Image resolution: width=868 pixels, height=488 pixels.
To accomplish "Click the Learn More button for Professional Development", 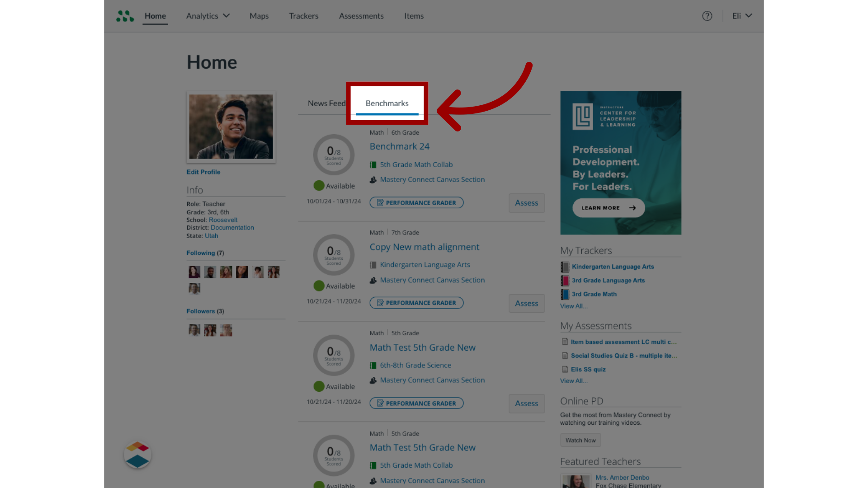I will pos(608,208).
